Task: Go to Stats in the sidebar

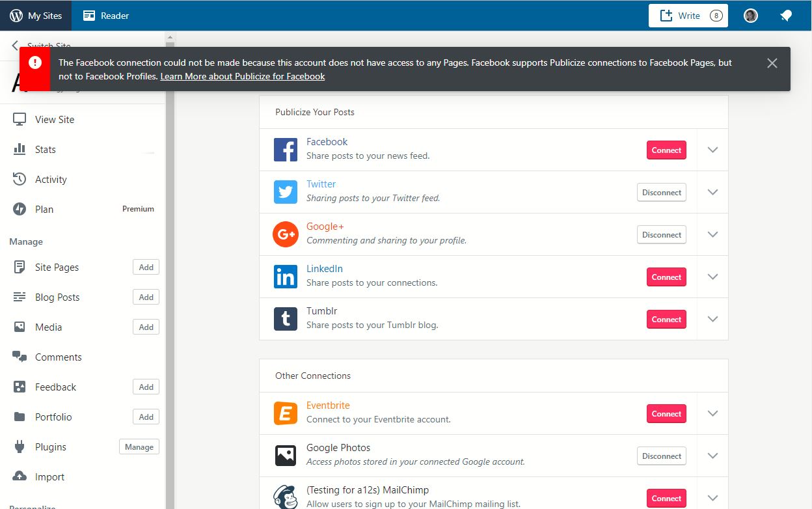Action: (46, 150)
